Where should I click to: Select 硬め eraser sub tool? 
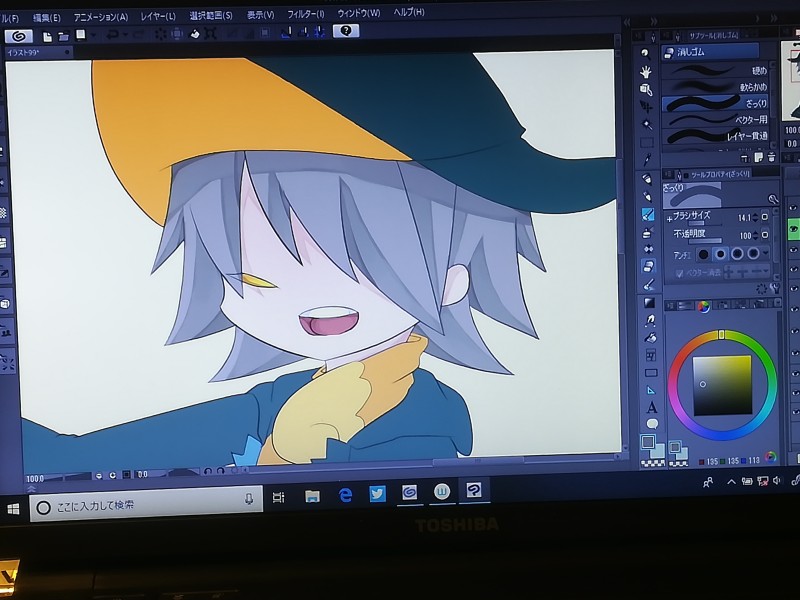[716, 70]
